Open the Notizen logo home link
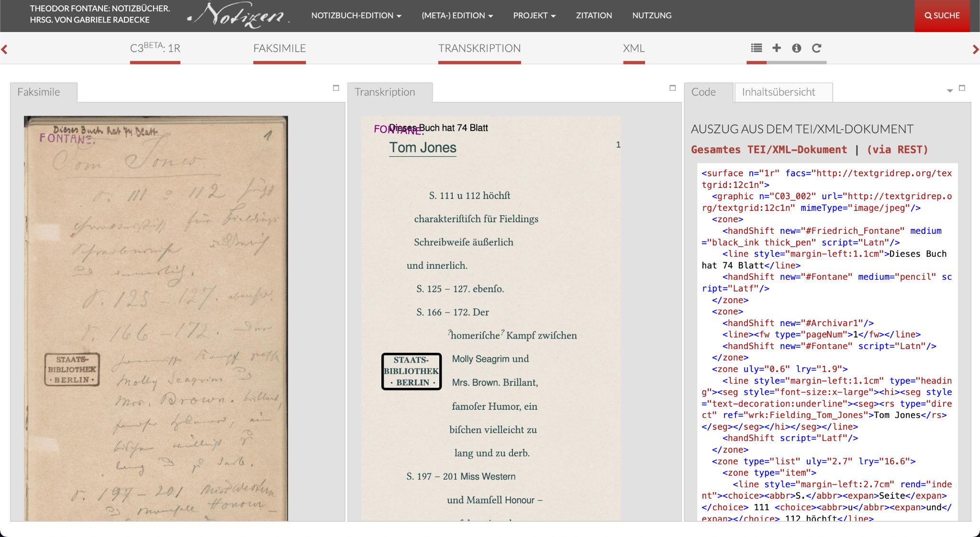The width and height of the screenshot is (980, 537). [x=238, y=15]
